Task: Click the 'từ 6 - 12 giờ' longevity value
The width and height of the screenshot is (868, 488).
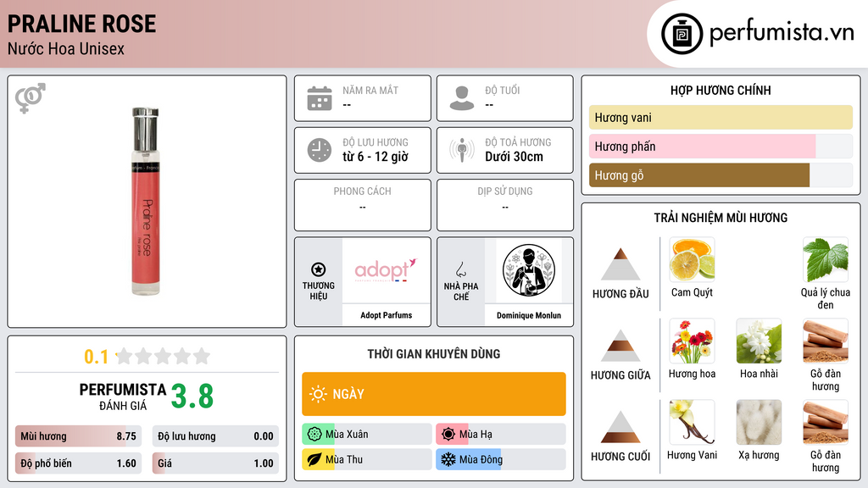Action: tap(376, 157)
